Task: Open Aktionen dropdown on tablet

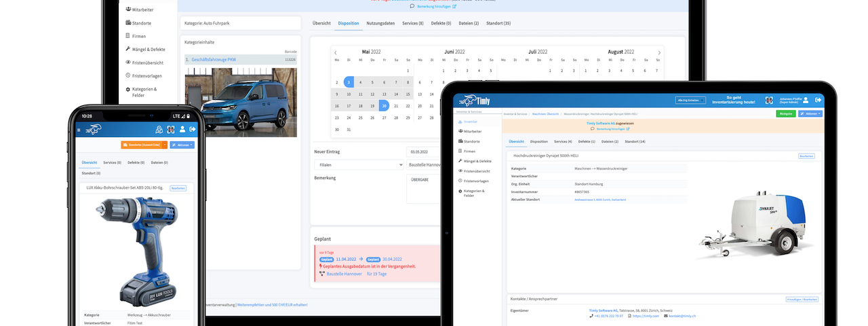Action: pos(810,113)
